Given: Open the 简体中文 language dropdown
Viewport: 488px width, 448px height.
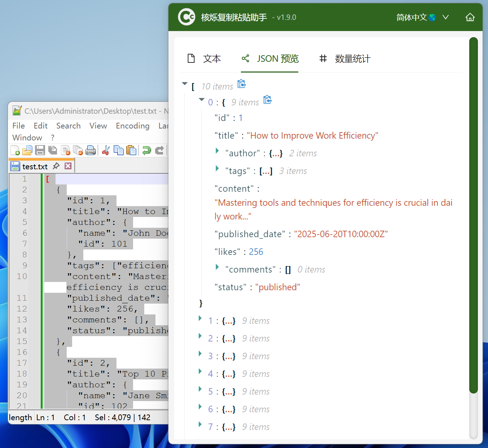Looking at the screenshot, I should 422,17.
